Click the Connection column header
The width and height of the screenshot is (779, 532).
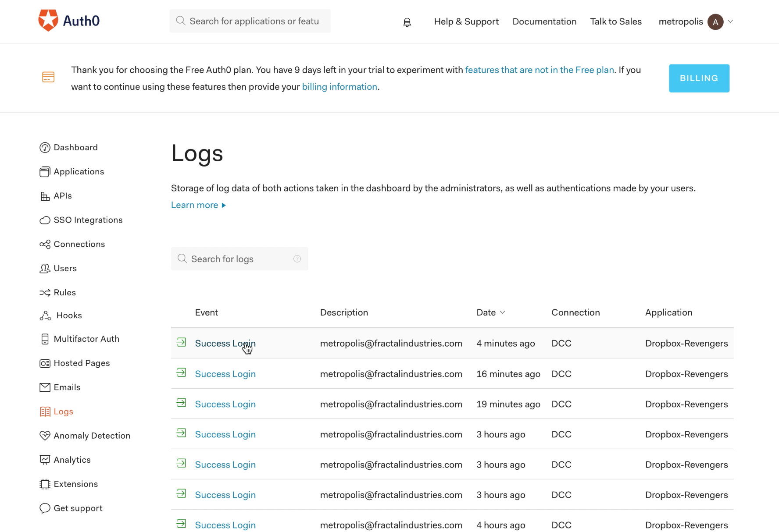[575, 312]
